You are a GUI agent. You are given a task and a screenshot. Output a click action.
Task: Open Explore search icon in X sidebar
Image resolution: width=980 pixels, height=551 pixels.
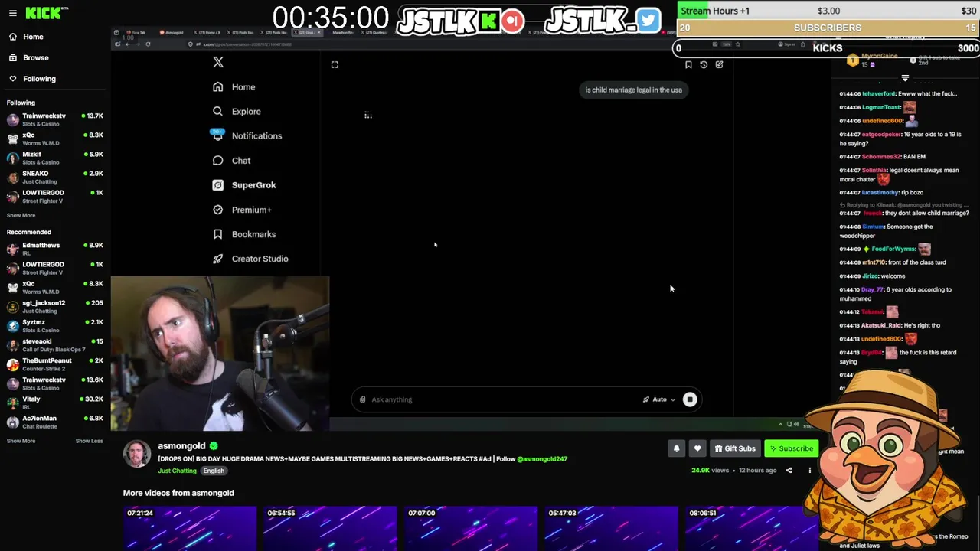click(x=218, y=111)
